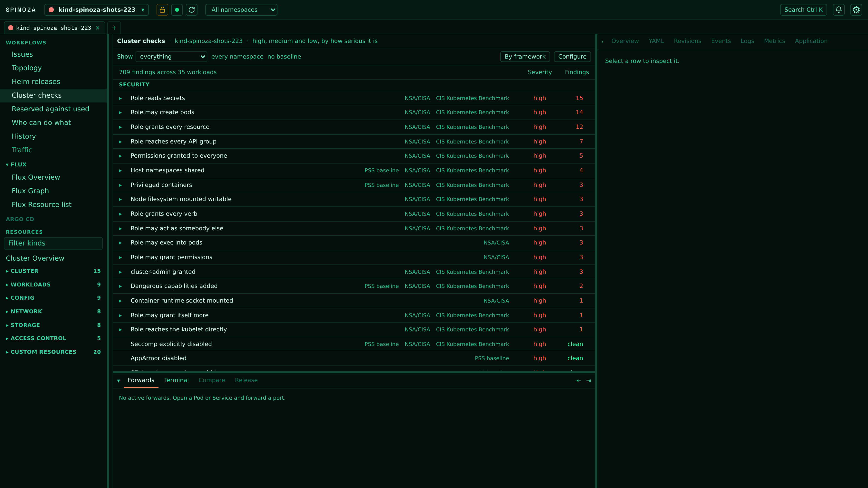Click the green connection status indicator
Image resolution: width=868 pixels, height=488 pixels.
tap(177, 10)
